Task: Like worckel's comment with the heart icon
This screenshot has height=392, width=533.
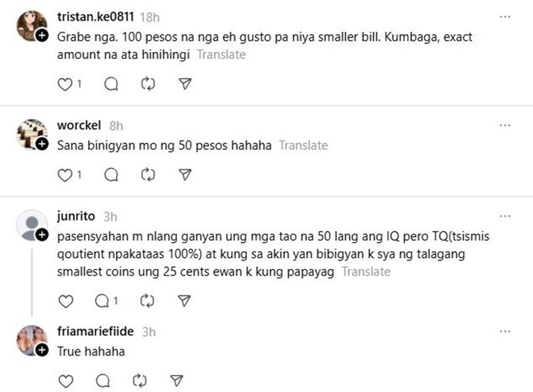Action: click(x=65, y=174)
